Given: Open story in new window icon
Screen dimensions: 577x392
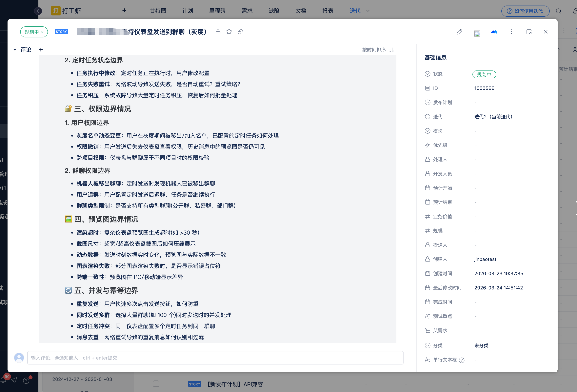Looking at the screenshot, I should [529, 32].
